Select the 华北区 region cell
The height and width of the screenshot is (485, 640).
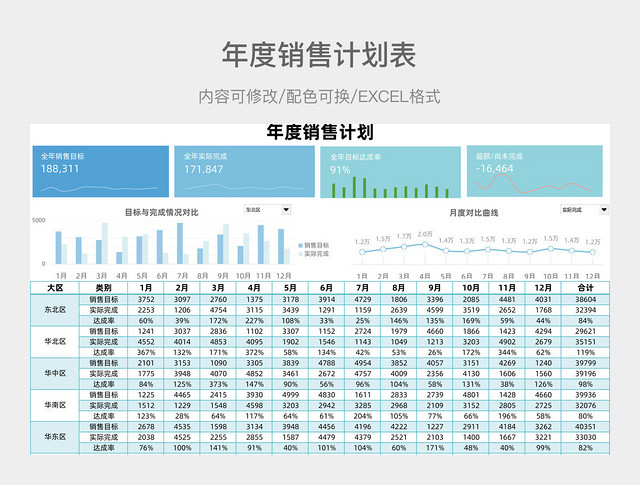pos(55,342)
